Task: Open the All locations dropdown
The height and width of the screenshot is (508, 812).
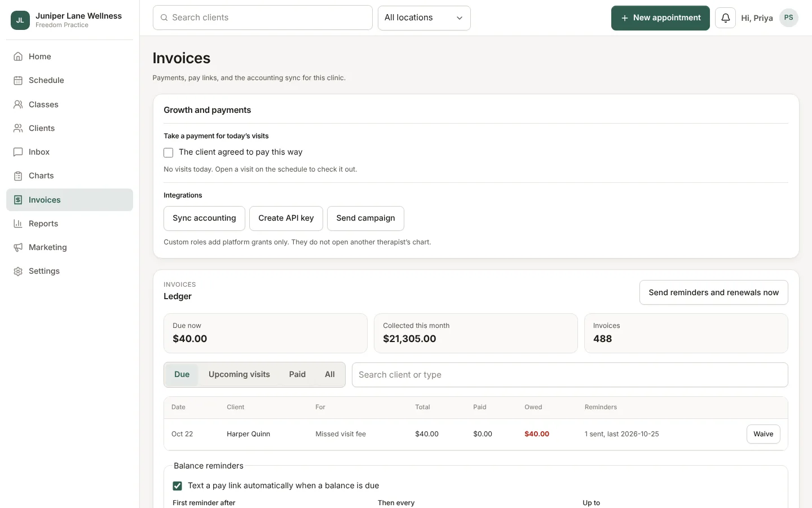Action: coord(424,18)
